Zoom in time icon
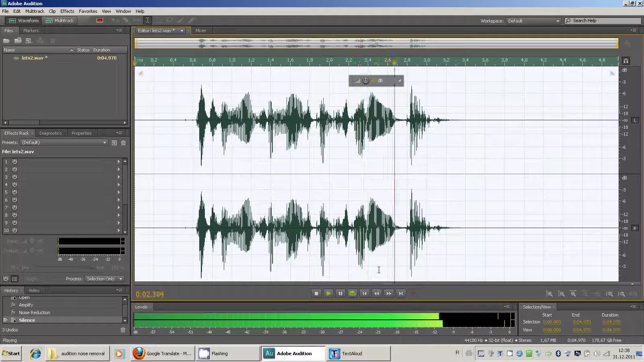 click(x=574, y=294)
